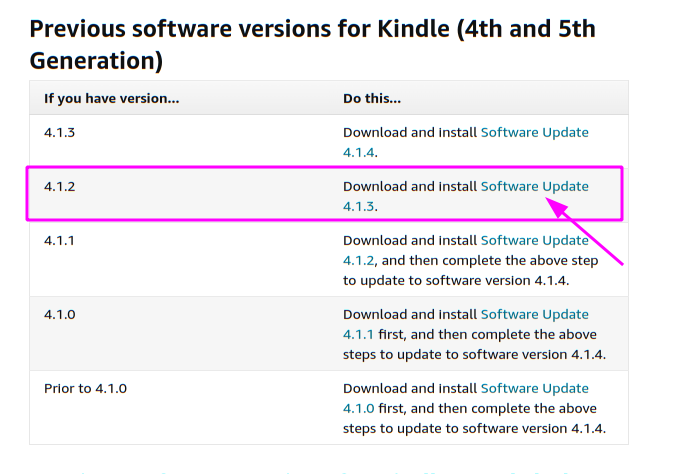Click the 4.1.0 link before 'first'
This screenshot has height=474, width=678.
pyautogui.click(x=358, y=409)
